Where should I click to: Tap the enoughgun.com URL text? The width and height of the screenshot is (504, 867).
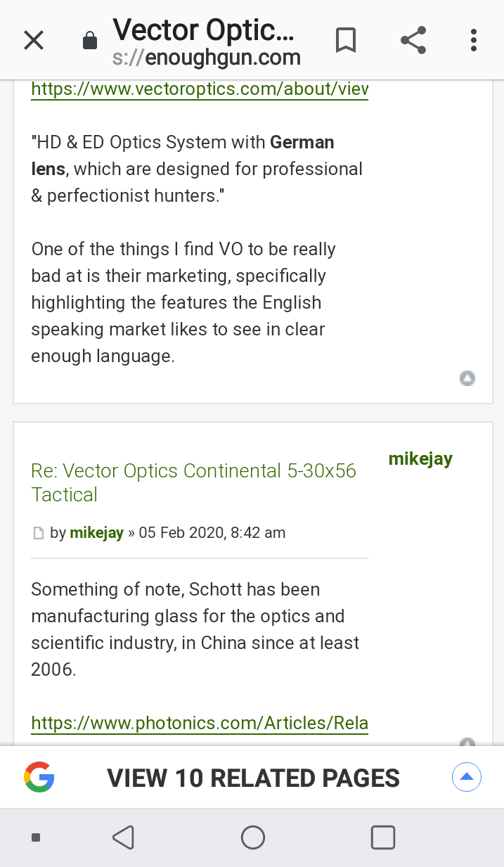pyautogui.click(x=207, y=58)
